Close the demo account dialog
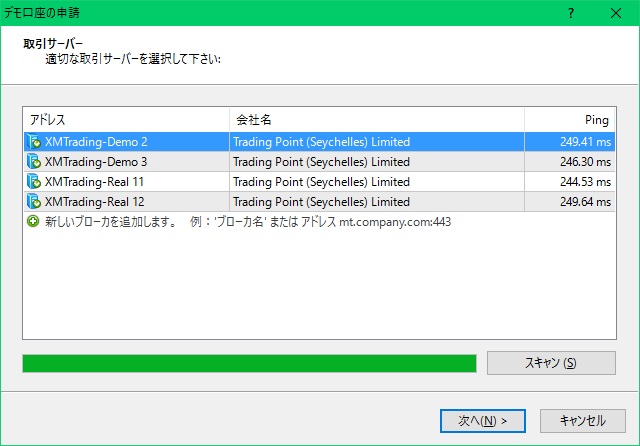Viewport: 640px width, 446px height. [616, 13]
